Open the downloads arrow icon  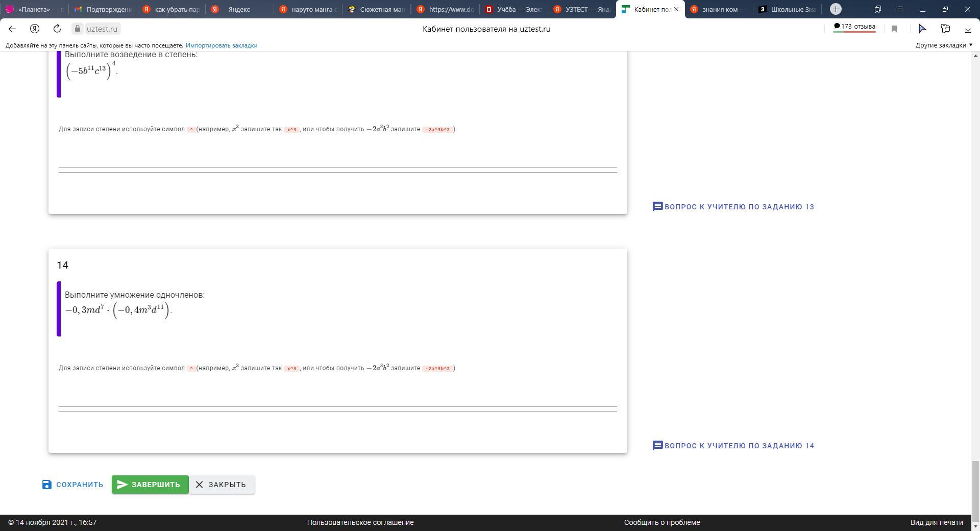coord(968,29)
